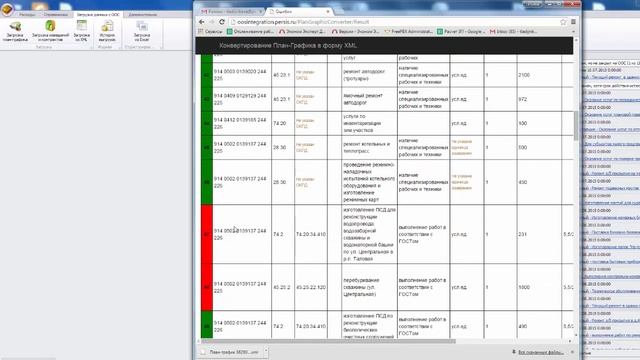Switch to the 'Справочники' ribbon tab
This screenshot has width=640, height=360.
coord(56,14)
